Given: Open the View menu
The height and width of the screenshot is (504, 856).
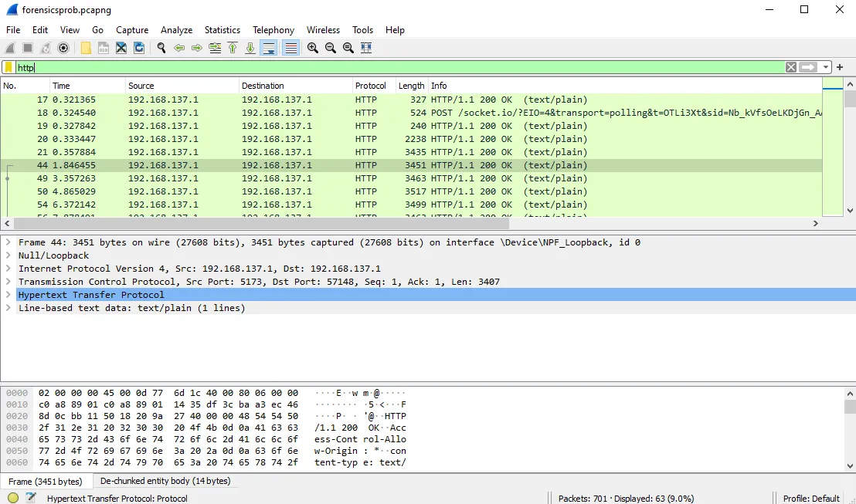Looking at the screenshot, I should click(x=70, y=30).
